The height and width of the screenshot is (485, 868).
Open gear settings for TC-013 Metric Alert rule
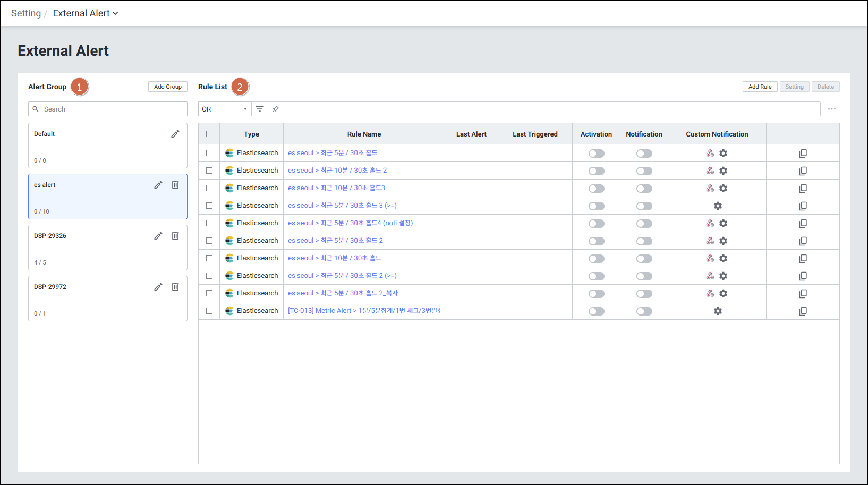(718, 311)
